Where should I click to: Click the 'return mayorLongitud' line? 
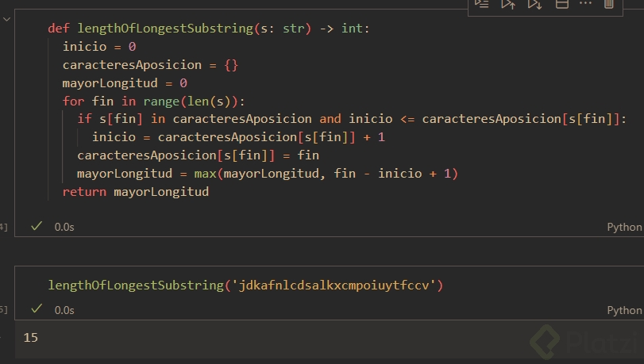coord(136,192)
